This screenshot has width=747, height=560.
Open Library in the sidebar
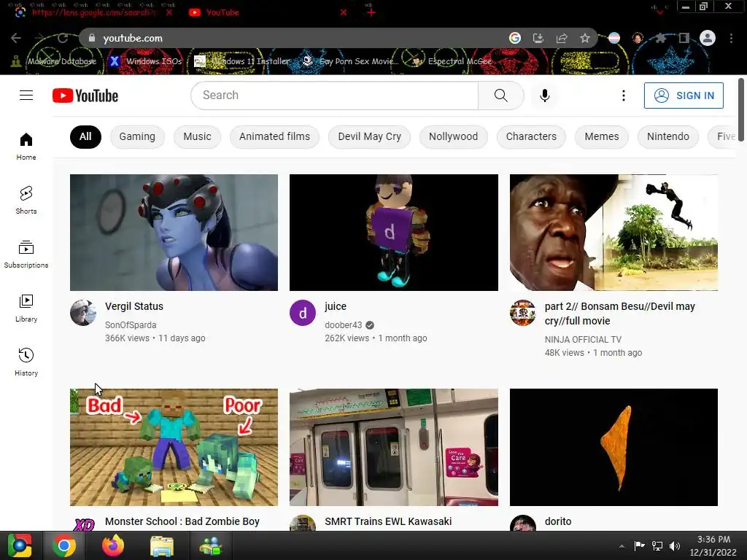coord(26,308)
